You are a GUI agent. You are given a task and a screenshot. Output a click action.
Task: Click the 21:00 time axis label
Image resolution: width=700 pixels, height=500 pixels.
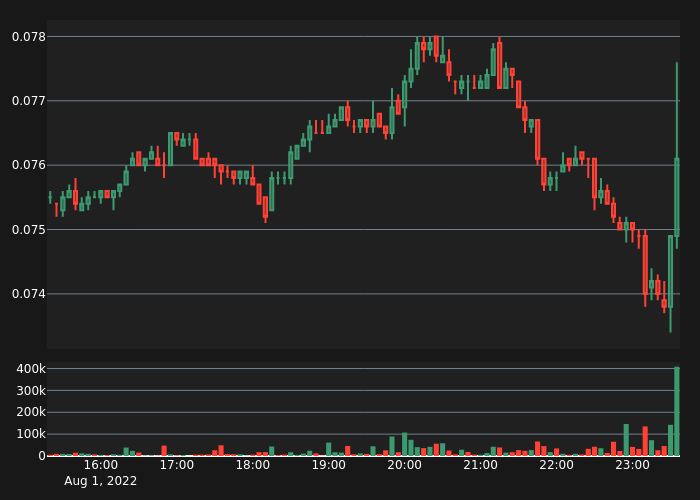pos(480,465)
